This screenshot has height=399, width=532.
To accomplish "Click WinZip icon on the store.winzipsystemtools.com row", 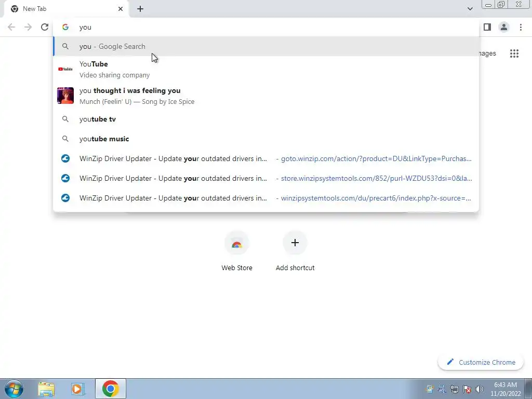I will click(x=65, y=178).
